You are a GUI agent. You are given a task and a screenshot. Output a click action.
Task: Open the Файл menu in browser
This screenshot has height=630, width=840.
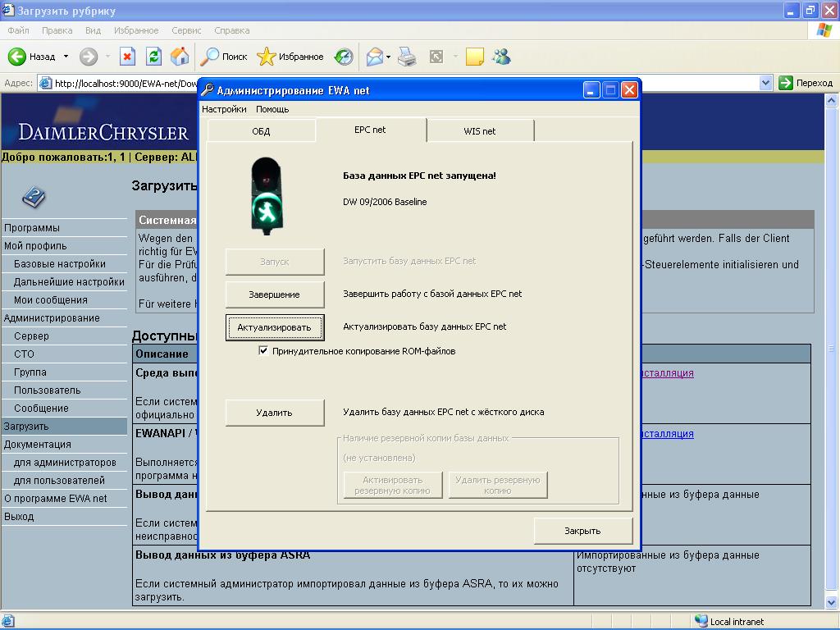tap(18, 30)
